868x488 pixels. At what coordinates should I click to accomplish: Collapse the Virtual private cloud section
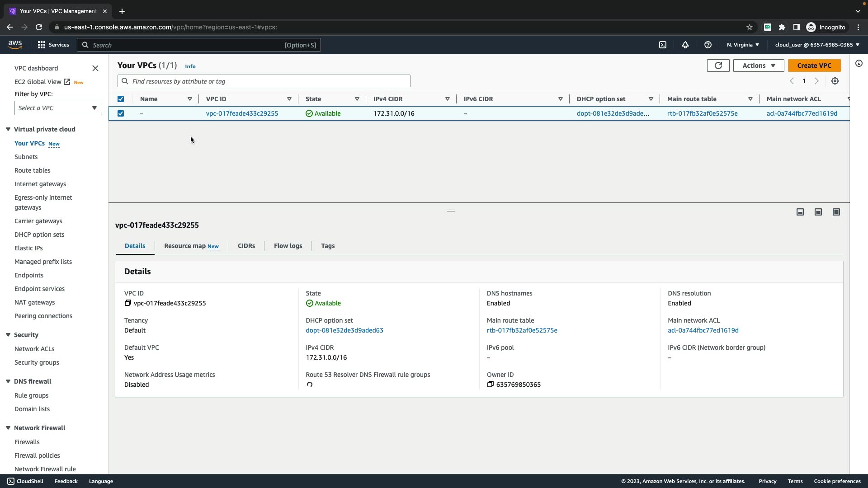[x=8, y=129]
